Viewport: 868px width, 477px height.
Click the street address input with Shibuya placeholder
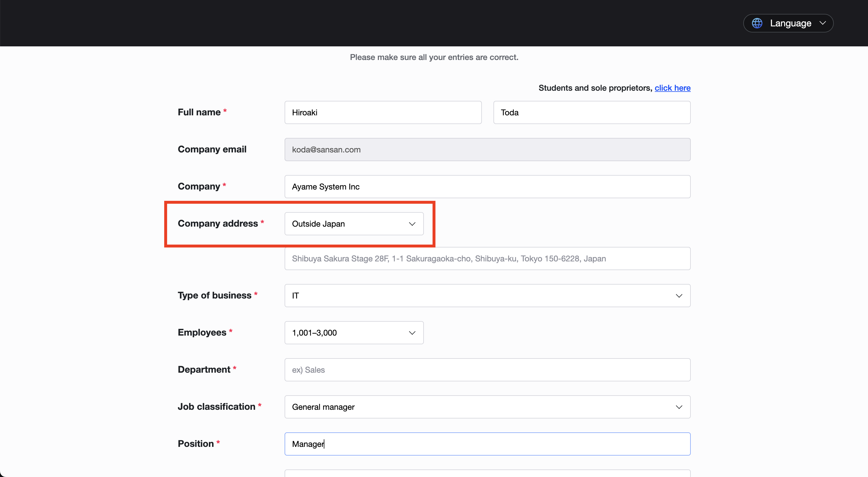pos(487,258)
